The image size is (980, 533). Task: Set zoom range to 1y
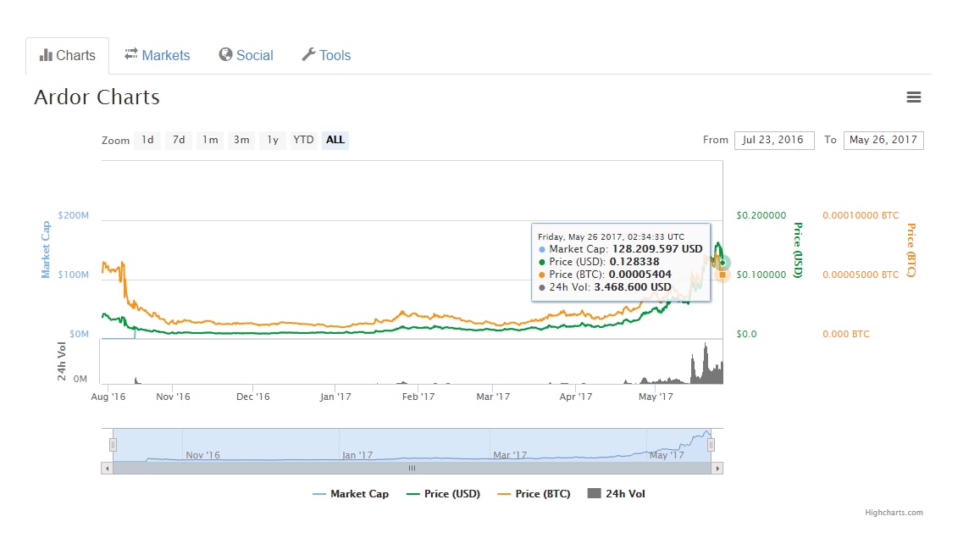[x=273, y=140]
